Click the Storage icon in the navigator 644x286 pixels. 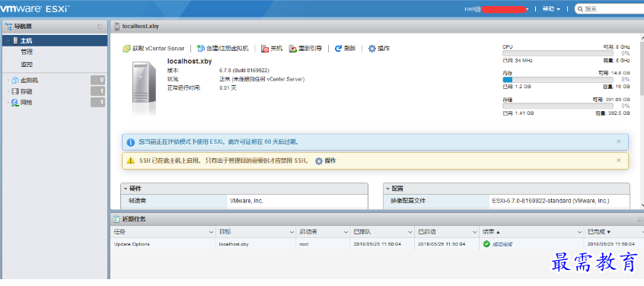click(x=15, y=91)
